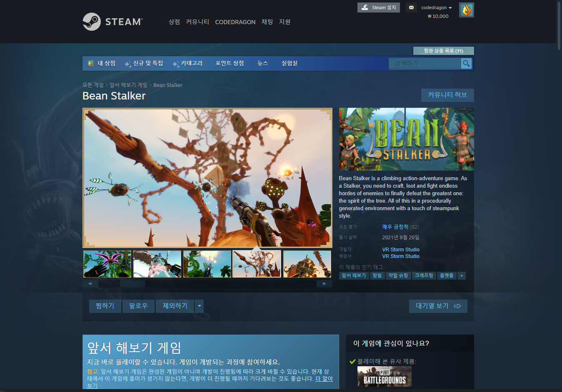Click the Steam logo in header
Screen dimensions: 562x392
[112, 22]
